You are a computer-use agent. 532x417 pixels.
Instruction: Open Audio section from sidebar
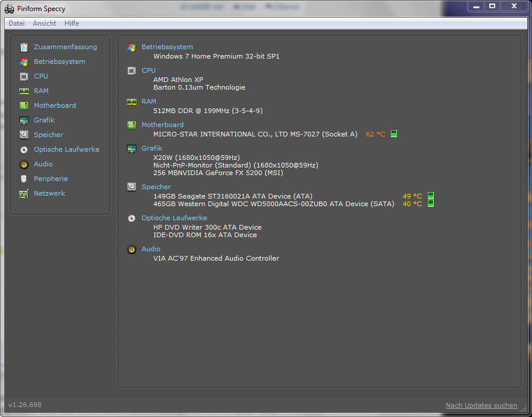point(43,164)
